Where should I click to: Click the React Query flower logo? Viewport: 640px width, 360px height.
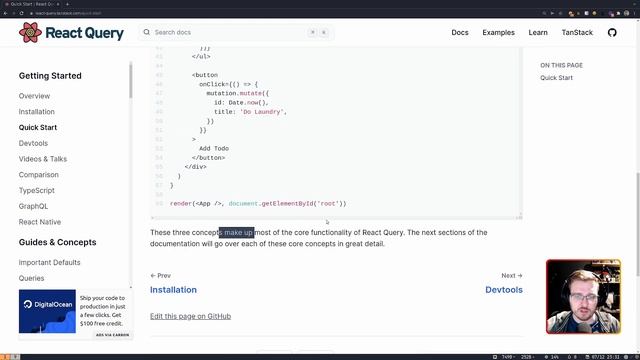(x=30, y=33)
